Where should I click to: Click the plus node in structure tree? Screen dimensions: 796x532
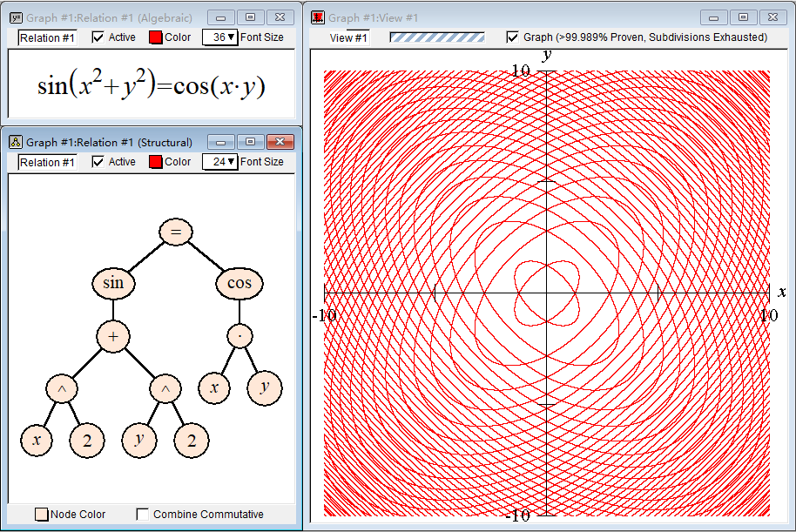[x=113, y=336]
